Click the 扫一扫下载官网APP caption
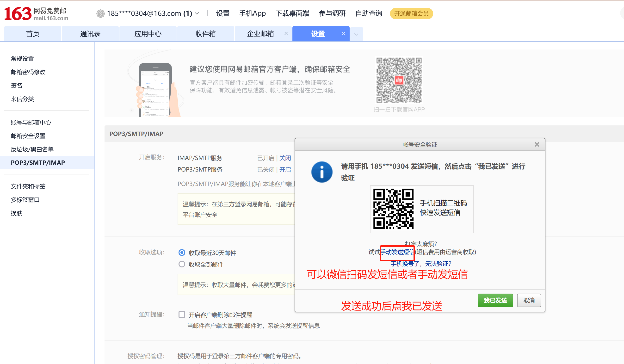The height and width of the screenshot is (364, 624). click(x=399, y=110)
